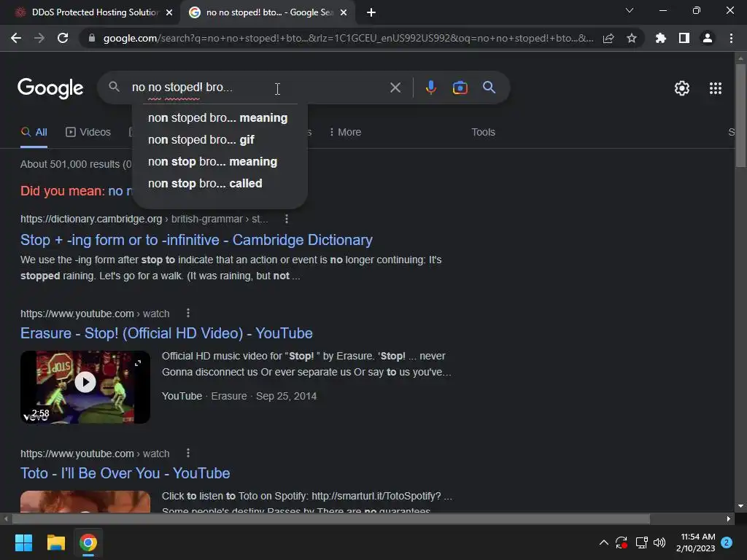
Task: Open options for the Cambridge result
Action: [x=286, y=219]
